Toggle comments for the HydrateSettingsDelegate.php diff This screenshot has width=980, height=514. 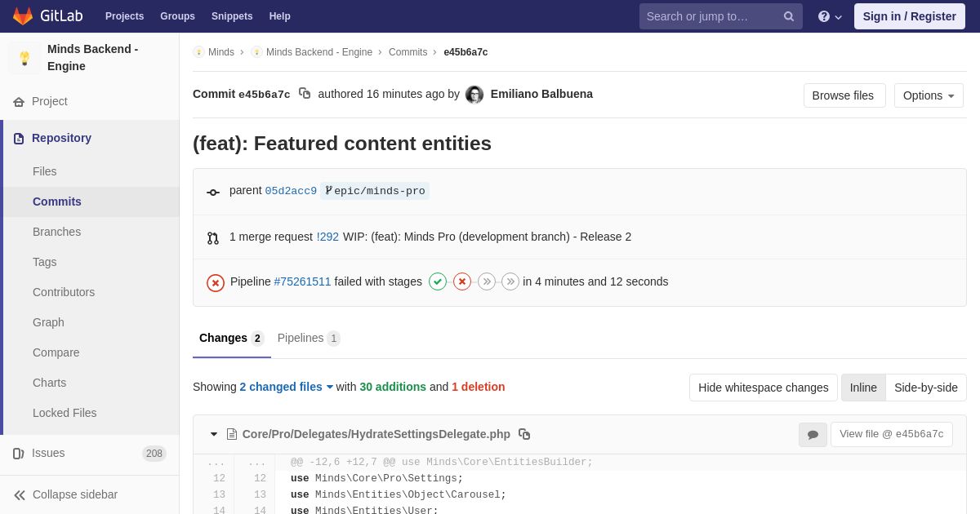pos(813,435)
